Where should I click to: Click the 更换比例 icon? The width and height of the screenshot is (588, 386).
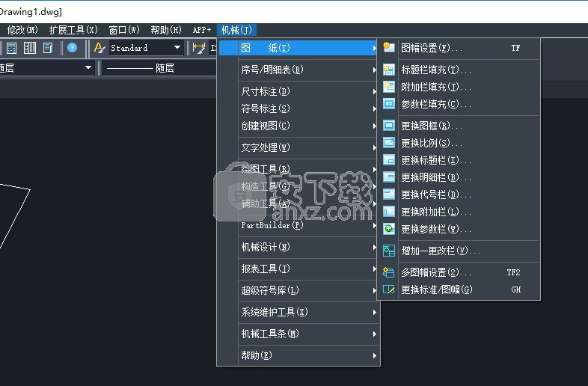click(389, 143)
